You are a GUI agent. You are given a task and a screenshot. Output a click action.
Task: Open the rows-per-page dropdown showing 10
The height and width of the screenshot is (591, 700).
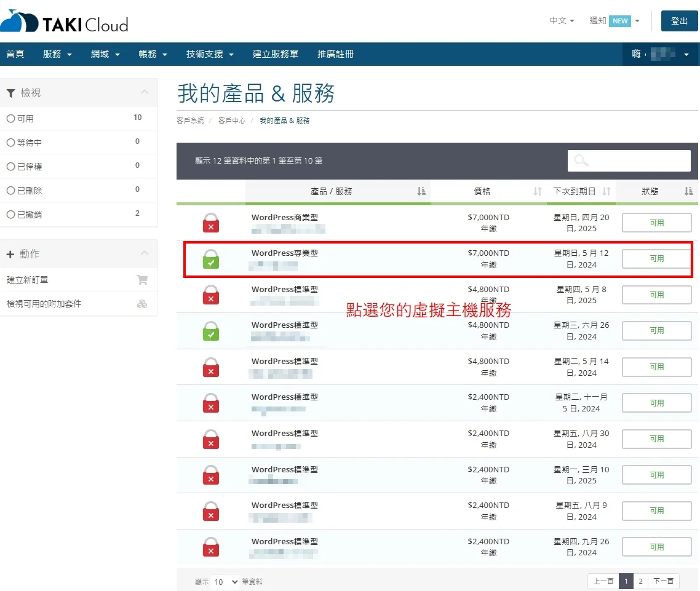(x=226, y=582)
